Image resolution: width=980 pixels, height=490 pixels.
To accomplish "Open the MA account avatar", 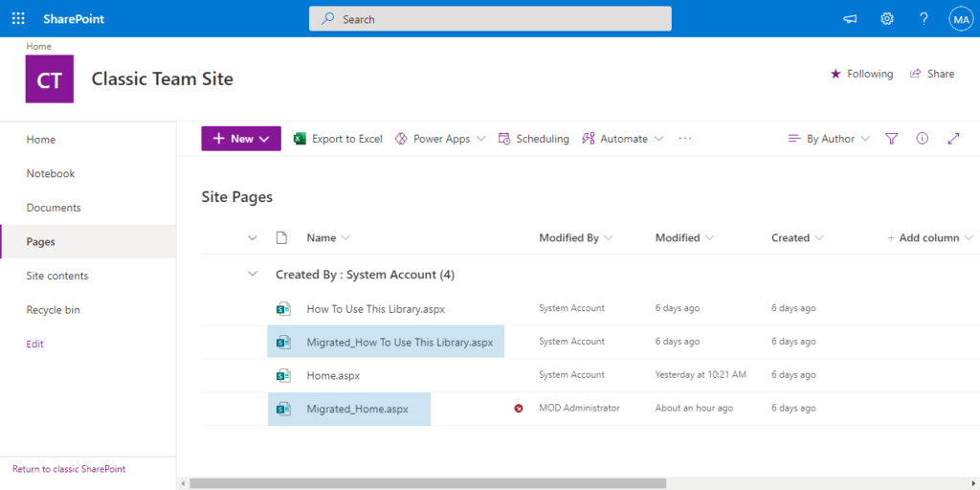I will [x=960, y=19].
